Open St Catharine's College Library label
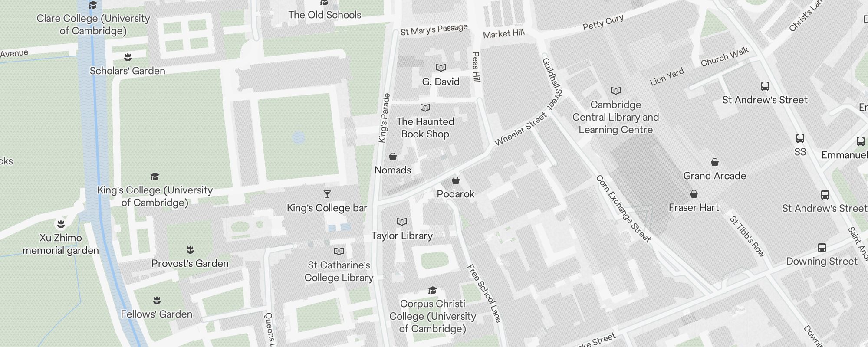The image size is (868, 347). click(x=339, y=271)
